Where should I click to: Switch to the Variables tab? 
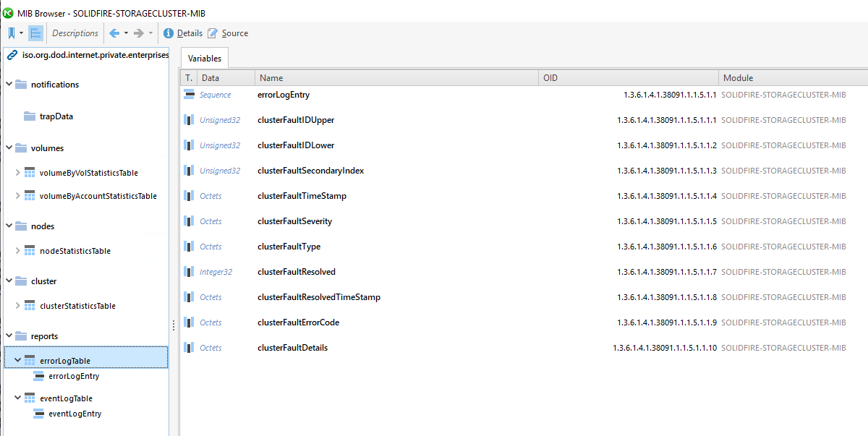coord(205,58)
